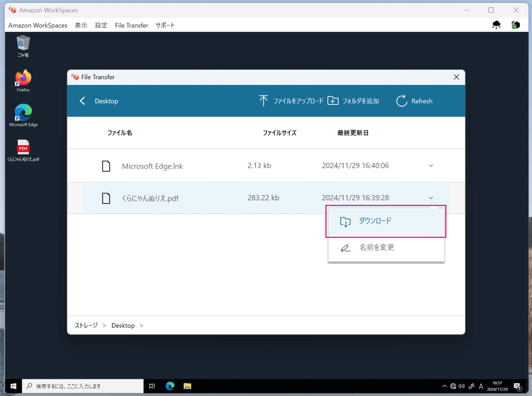Select the くらにゃんぬりえ.pdf file name in list
The image size is (532, 396).
150,198
